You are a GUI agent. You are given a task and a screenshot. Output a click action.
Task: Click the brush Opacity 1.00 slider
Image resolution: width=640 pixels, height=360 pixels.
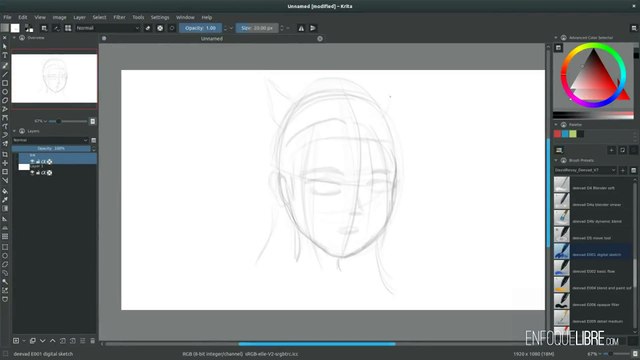[x=200, y=28]
